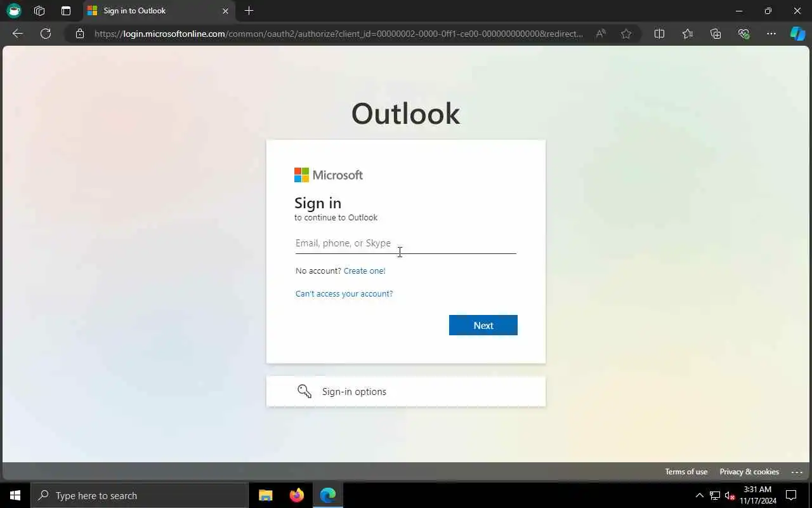Open the Copilot sidebar icon
The height and width of the screenshot is (508, 812).
click(x=797, y=34)
